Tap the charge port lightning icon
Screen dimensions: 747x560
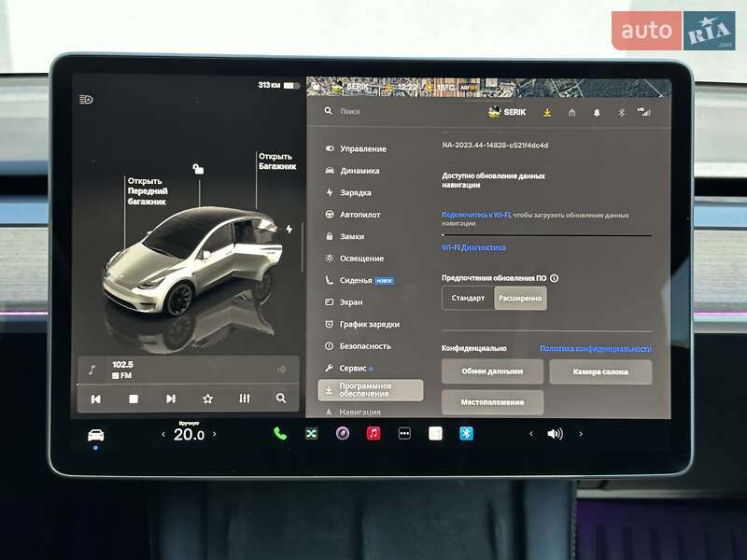click(x=289, y=229)
